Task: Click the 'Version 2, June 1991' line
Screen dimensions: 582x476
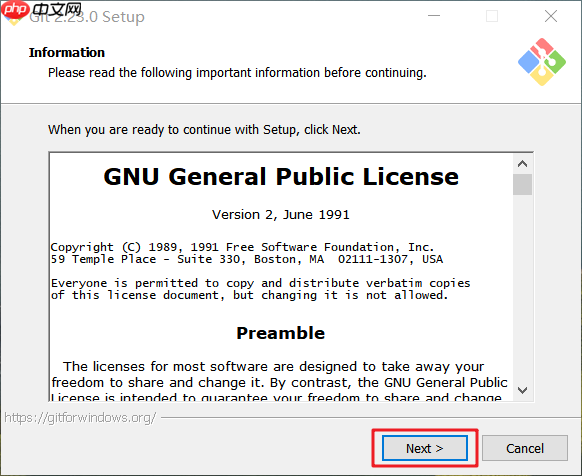Action: coord(281,215)
